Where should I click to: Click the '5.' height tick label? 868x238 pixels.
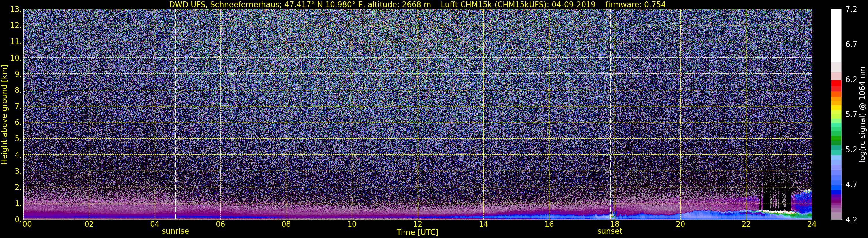click(18, 139)
